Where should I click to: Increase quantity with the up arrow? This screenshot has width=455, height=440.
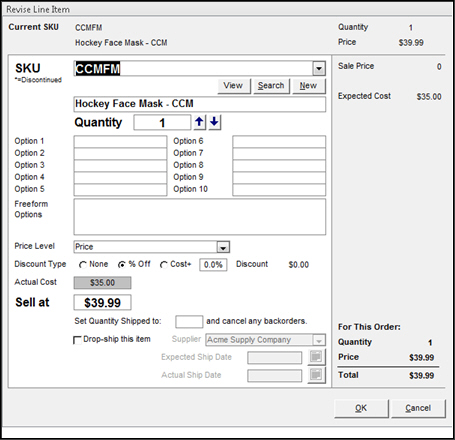click(x=199, y=122)
